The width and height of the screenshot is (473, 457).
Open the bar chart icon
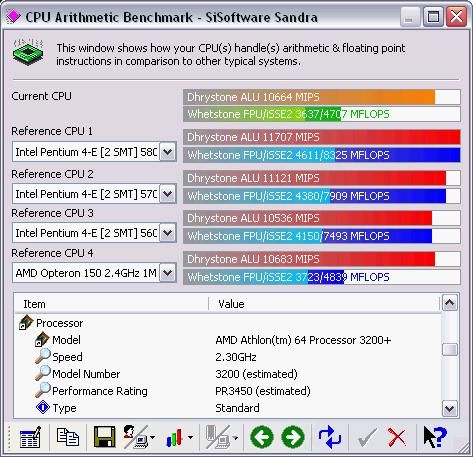175,437
